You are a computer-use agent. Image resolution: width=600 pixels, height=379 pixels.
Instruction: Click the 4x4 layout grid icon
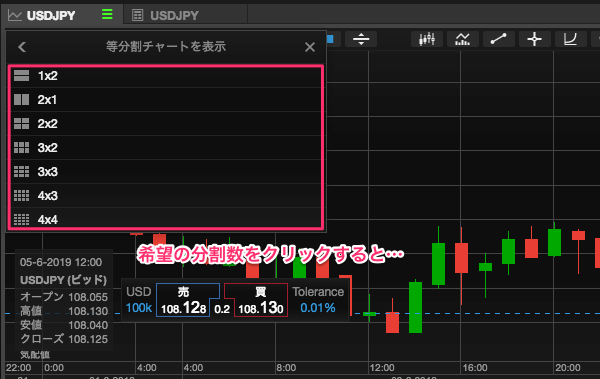click(21, 219)
